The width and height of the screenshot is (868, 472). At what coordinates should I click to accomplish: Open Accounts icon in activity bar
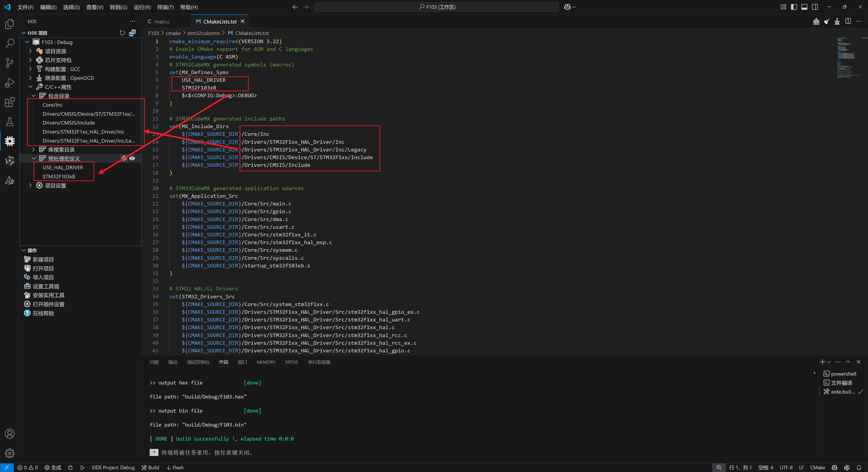tap(10, 434)
